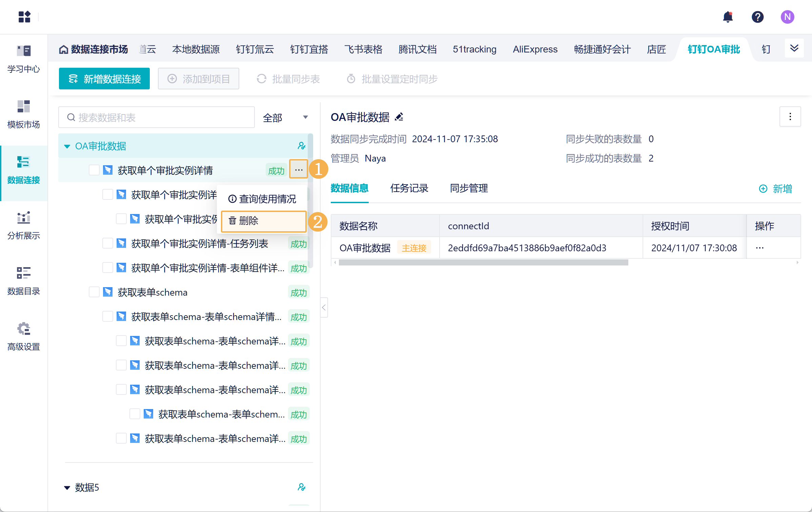
Task: Collapse the OA审批数据 tree node
Action: tap(67, 146)
